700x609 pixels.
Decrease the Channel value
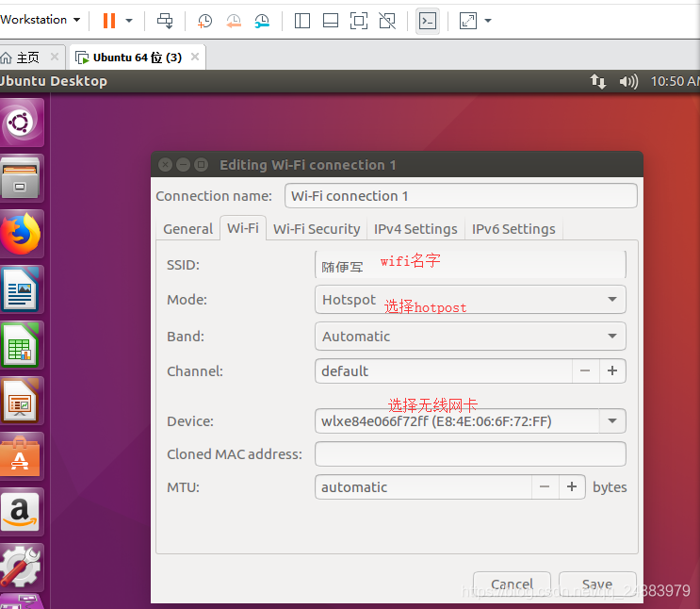point(585,370)
